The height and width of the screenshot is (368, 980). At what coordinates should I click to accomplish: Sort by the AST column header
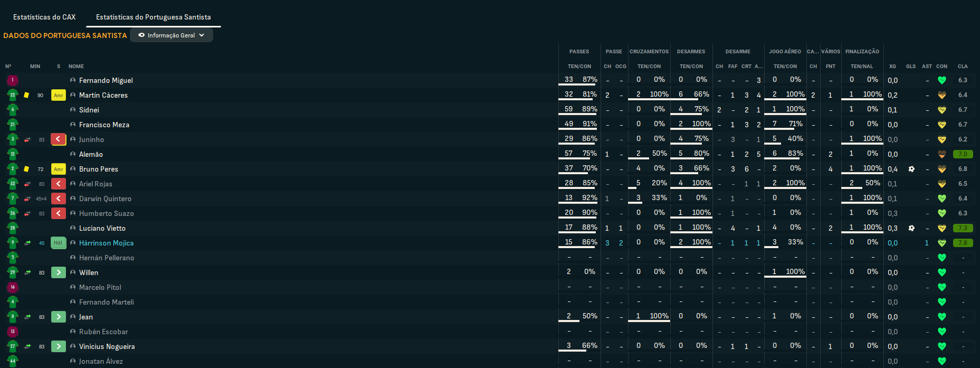tap(927, 67)
